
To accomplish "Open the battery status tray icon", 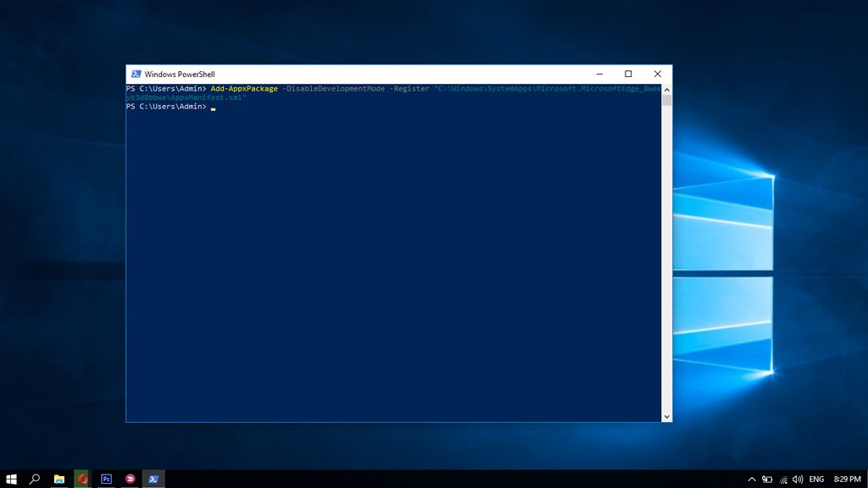I will (x=766, y=480).
